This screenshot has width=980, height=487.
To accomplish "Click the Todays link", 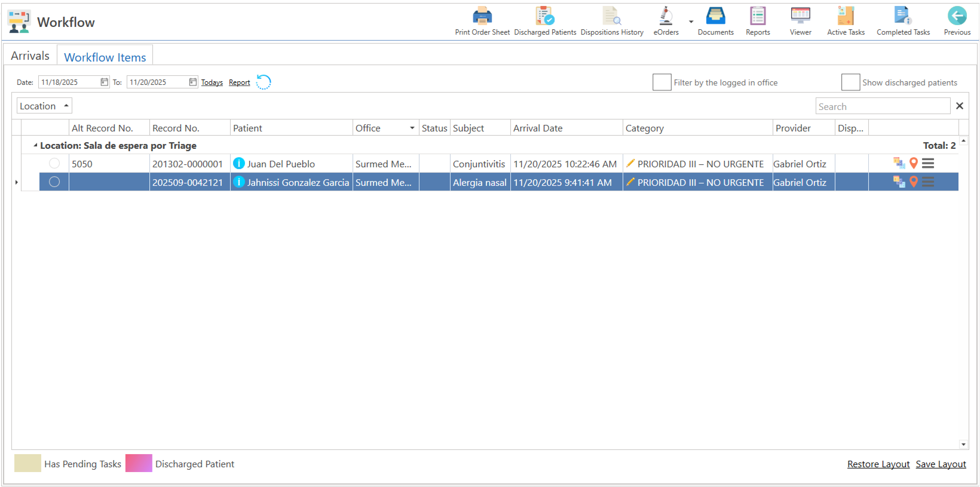I will tap(212, 82).
